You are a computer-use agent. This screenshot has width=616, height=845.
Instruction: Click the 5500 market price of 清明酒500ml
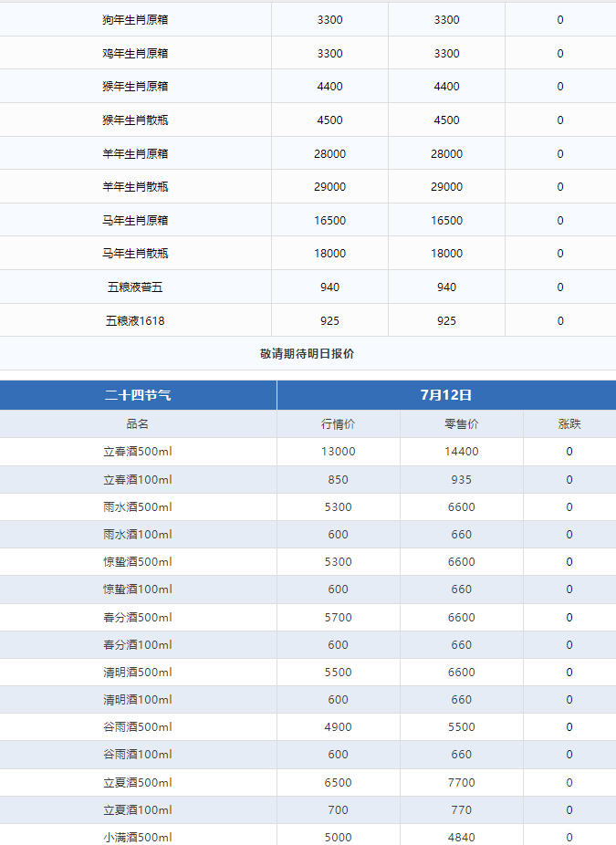coord(338,672)
